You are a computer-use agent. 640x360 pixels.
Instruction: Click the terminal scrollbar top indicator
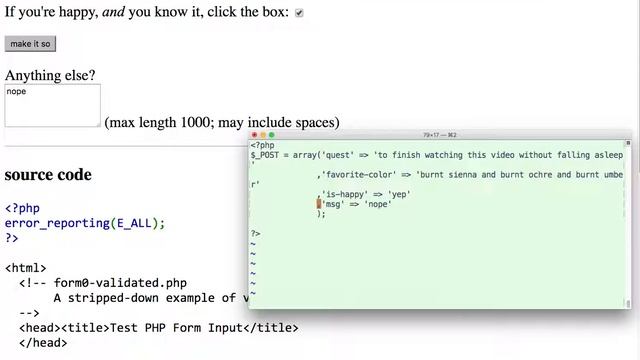pos(628,143)
